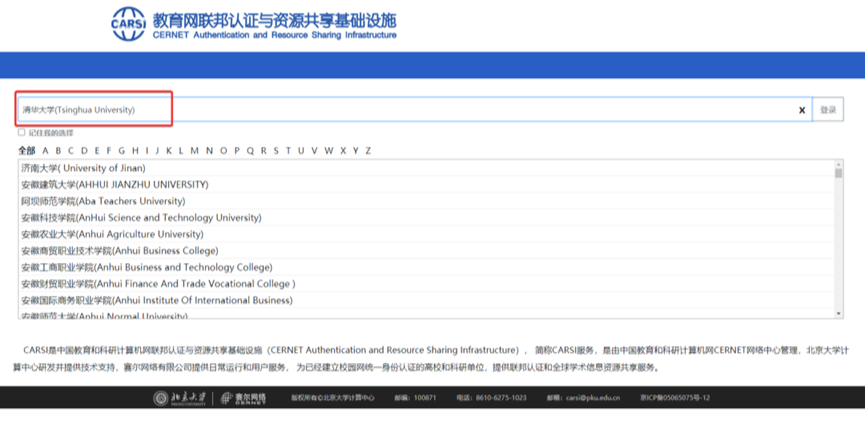Viewport: 865px width, 421px height.
Task: Filter institutions by letter F
Action: coord(109,151)
